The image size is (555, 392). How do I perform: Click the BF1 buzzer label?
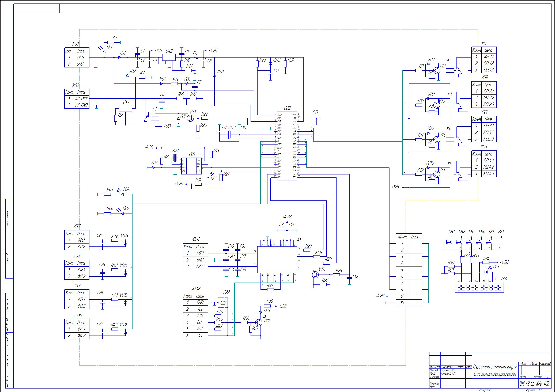click(x=501, y=232)
